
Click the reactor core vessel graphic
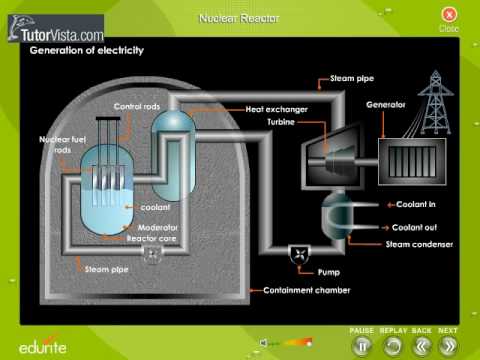tap(107, 189)
